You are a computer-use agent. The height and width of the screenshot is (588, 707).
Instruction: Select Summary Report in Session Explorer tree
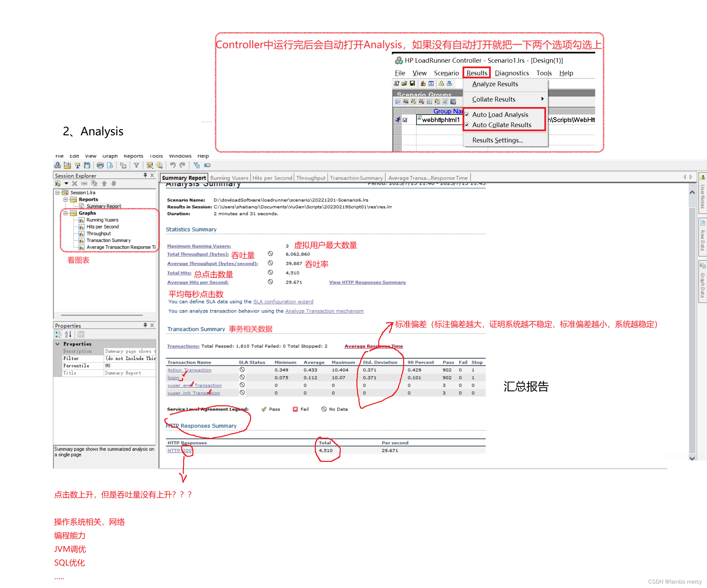(x=103, y=206)
